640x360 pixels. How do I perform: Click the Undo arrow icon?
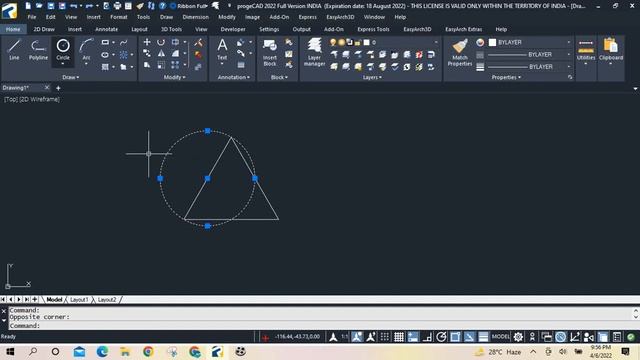tap(73, 6)
